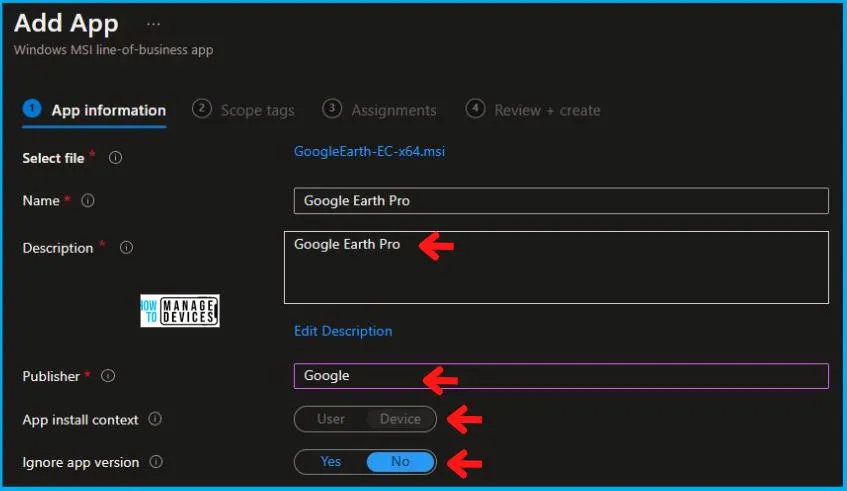Go to the Scope tags step

(243, 110)
